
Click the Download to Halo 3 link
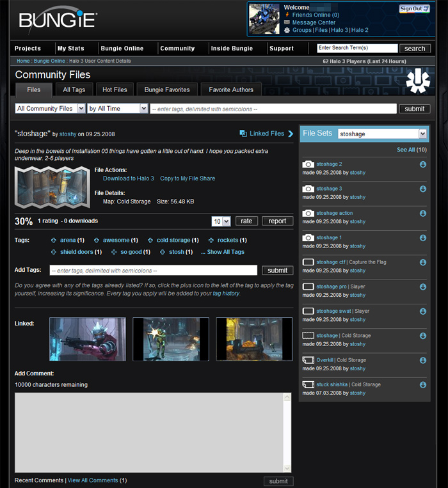pyautogui.click(x=128, y=178)
